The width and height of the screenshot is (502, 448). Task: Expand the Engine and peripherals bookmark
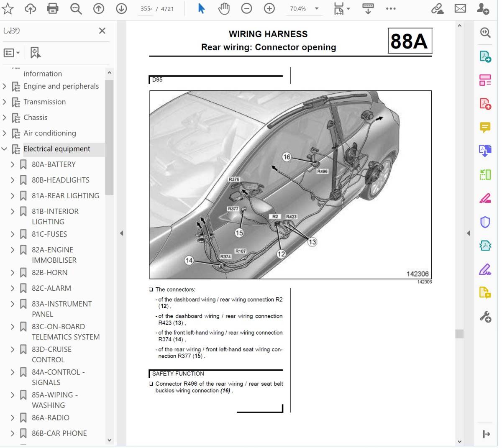[5, 86]
